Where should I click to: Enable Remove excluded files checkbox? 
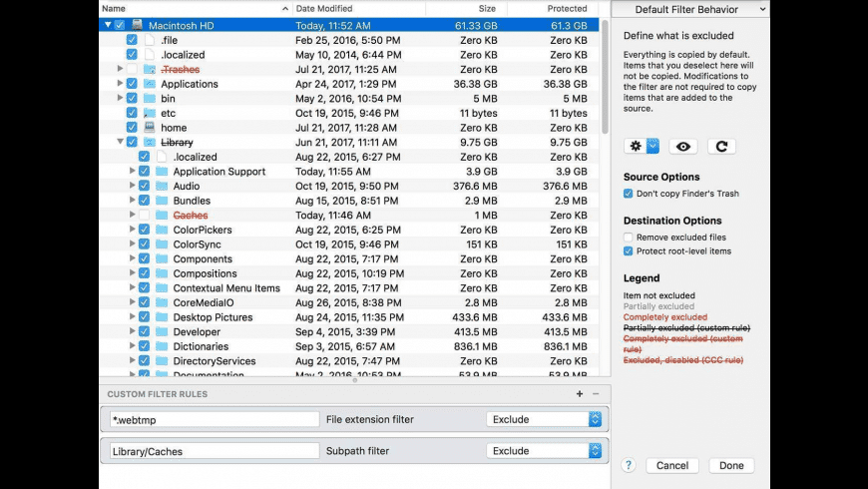click(628, 238)
